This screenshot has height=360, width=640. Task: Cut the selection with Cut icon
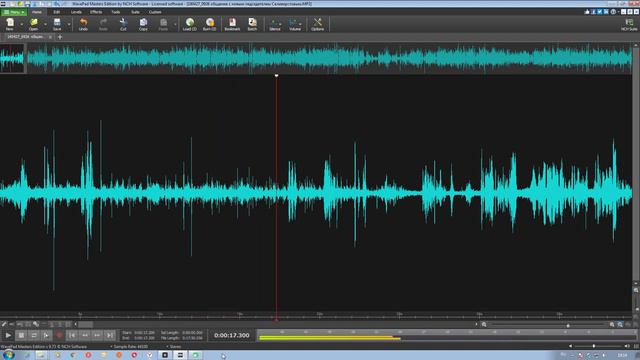point(123,24)
